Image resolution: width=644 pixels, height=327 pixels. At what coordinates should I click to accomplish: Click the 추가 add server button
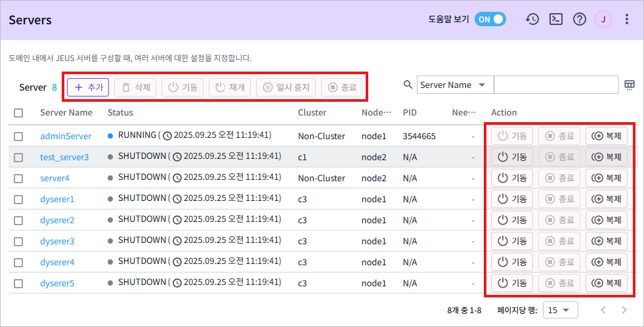tap(88, 87)
